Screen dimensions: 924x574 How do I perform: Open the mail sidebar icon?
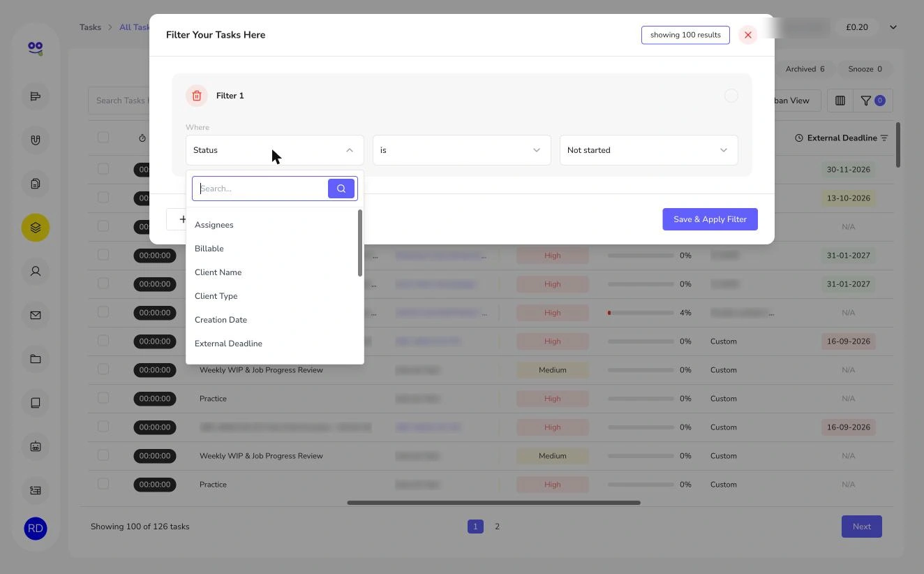coord(36,315)
